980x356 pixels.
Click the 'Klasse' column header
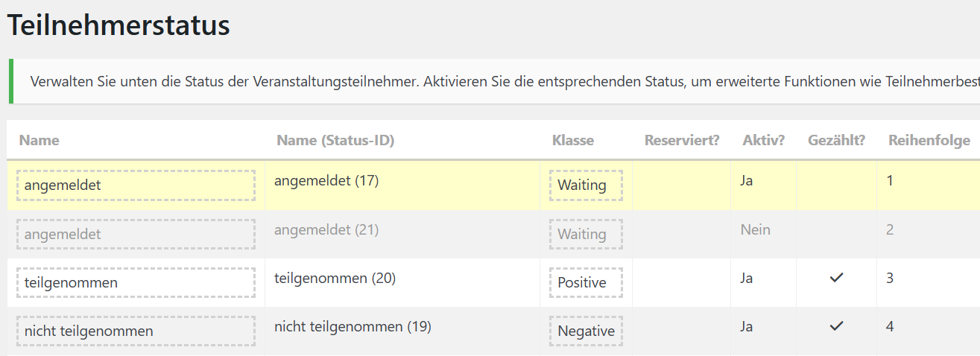(x=572, y=140)
